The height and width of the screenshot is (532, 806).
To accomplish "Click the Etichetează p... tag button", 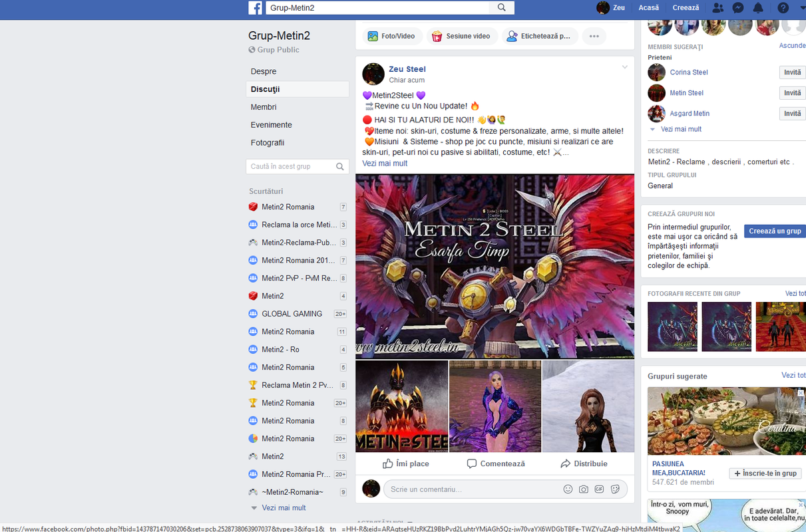I will point(540,37).
